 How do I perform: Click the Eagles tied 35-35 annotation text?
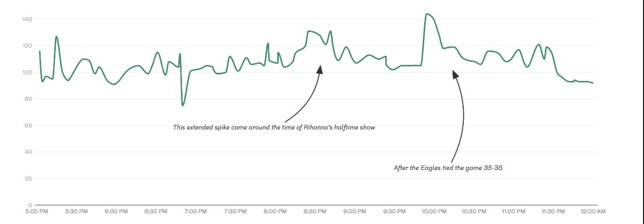coord(448,168)
